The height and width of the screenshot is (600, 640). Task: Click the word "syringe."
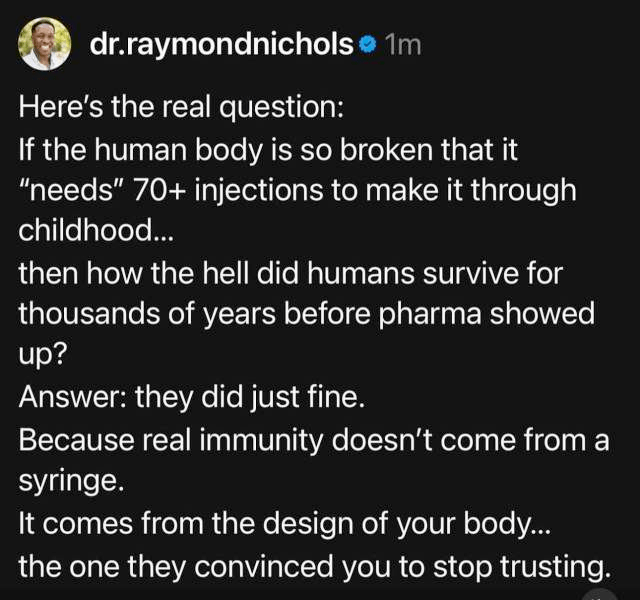pos(68,481)
